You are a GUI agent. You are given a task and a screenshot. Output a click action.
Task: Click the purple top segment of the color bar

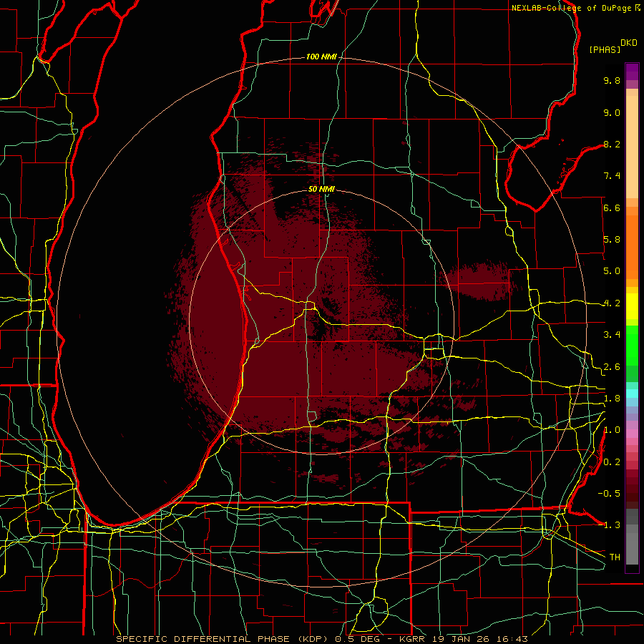(632, 72)
